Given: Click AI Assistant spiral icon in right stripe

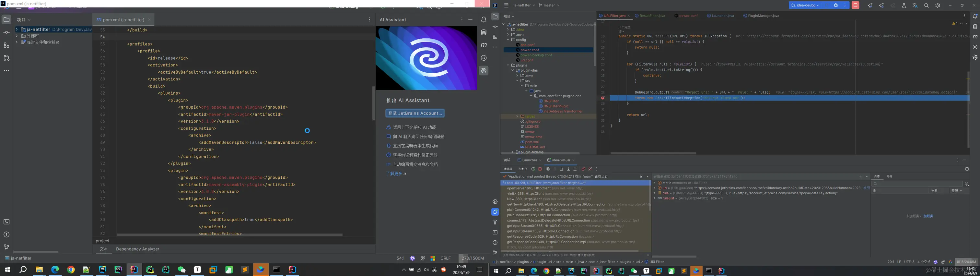Looking at the screenshot, I should [484, 70].
